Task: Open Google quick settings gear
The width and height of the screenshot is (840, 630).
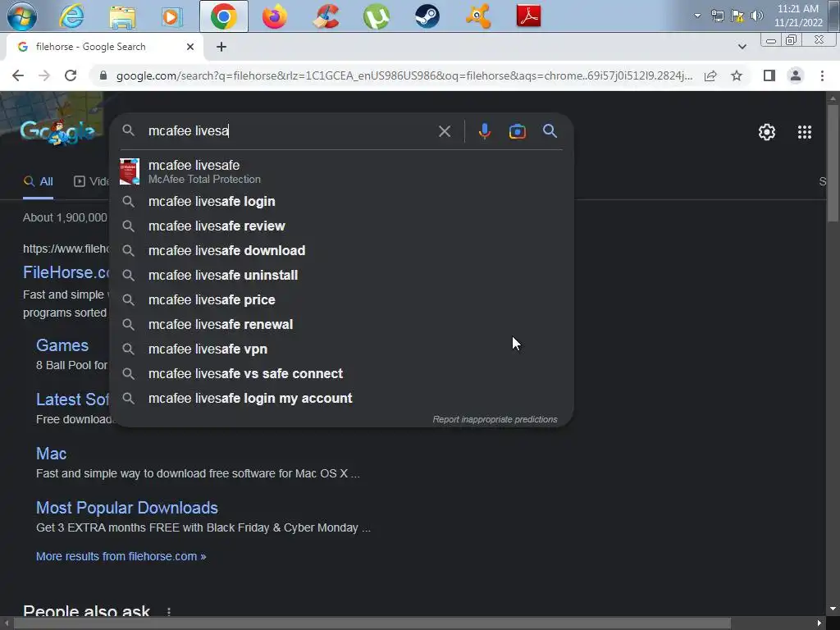Action: pos(767,132)
